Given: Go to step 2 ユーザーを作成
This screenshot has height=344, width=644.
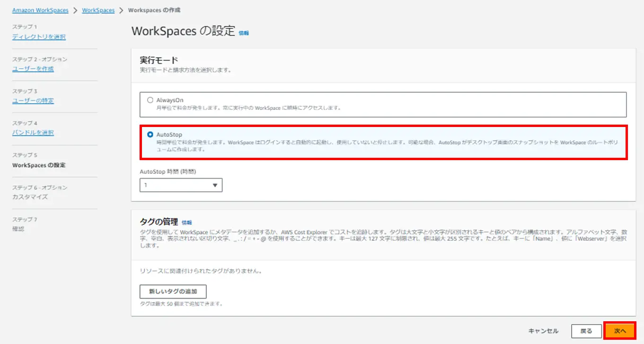Looking at the screenshot, I should coord(33,69).
